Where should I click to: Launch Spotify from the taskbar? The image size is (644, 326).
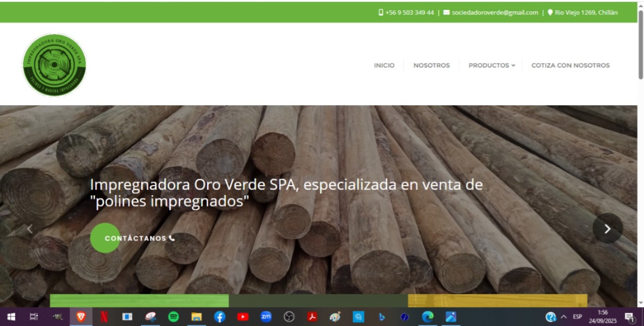[173, 317]
